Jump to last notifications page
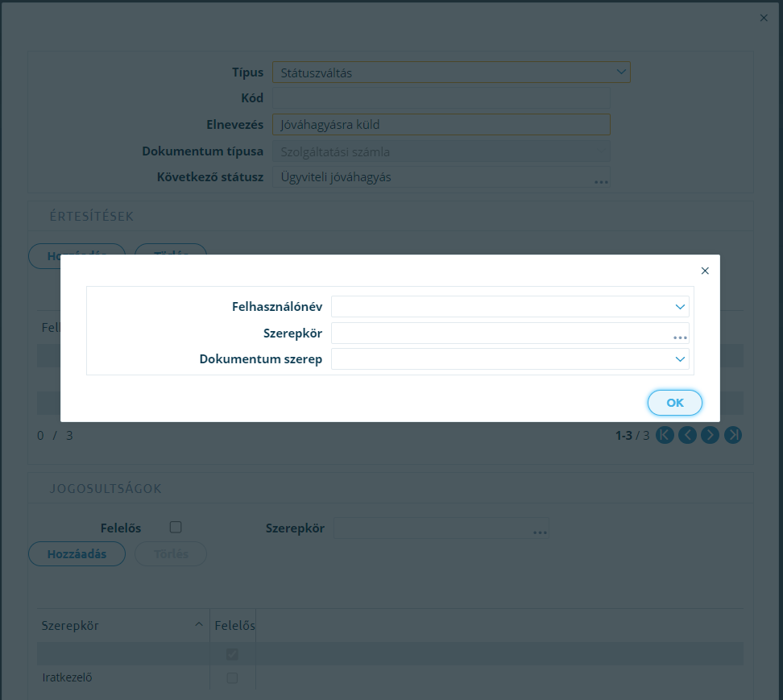Screen dimensions: 783x700 [732, 435]
